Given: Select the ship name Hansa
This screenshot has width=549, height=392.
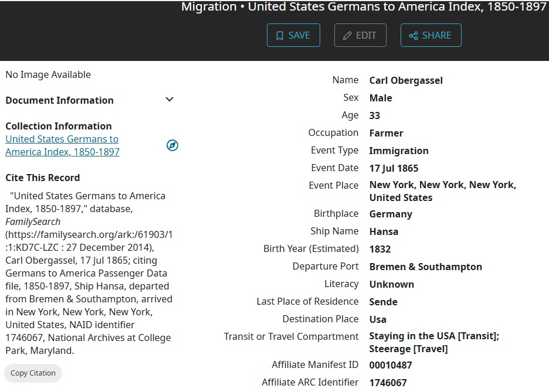Looking at the screenshot, I should (x=384, y=231).
